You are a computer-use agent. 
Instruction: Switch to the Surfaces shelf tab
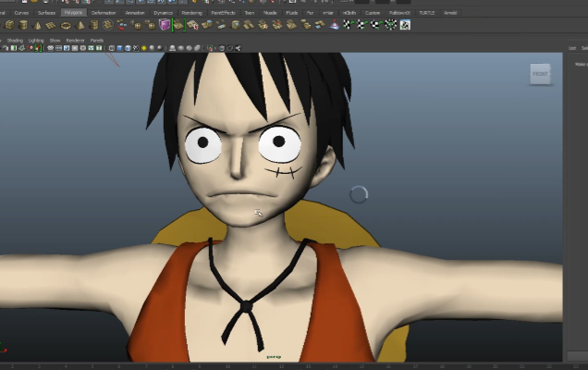click(x=45, y=13)
